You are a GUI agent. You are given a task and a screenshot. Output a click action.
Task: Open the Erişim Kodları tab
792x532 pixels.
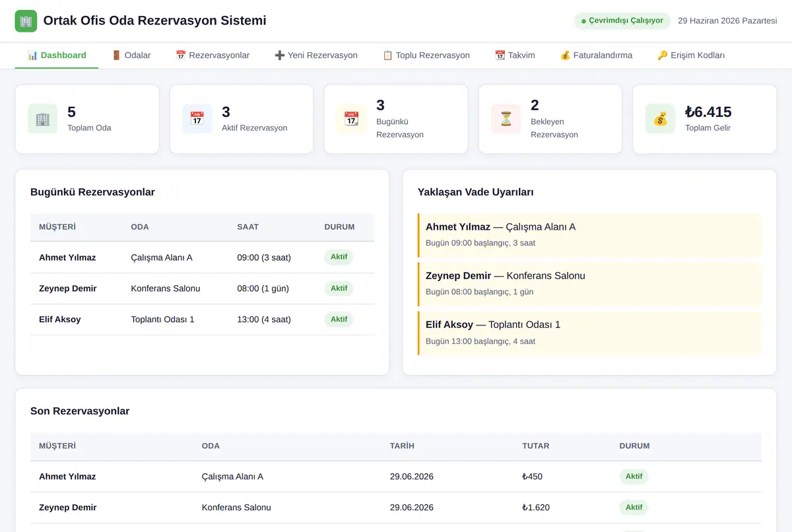691,55
